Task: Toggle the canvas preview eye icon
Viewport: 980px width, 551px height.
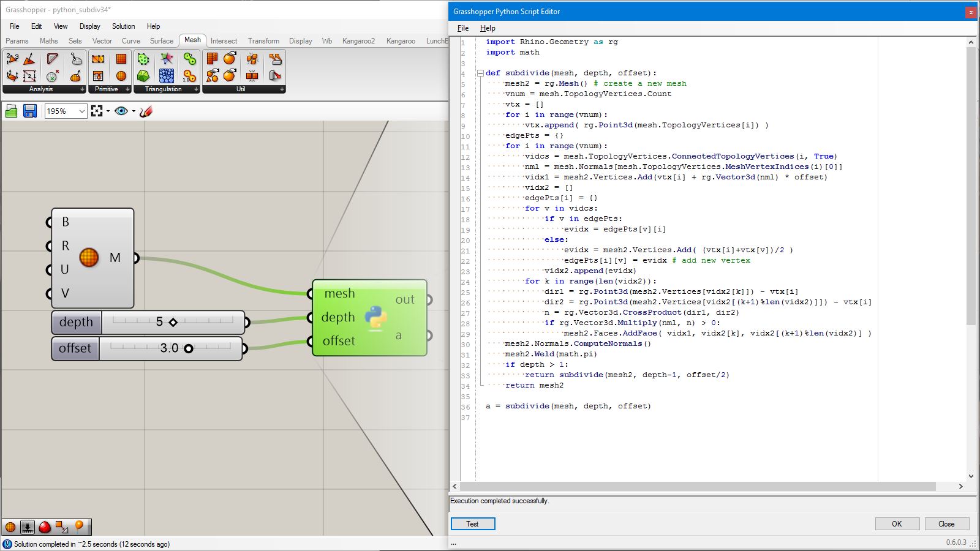Action: [x=121, y=111]
